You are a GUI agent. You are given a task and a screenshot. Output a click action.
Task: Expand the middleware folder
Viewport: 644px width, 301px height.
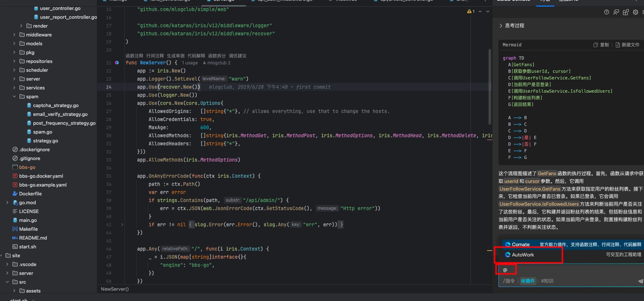point(14,35)
